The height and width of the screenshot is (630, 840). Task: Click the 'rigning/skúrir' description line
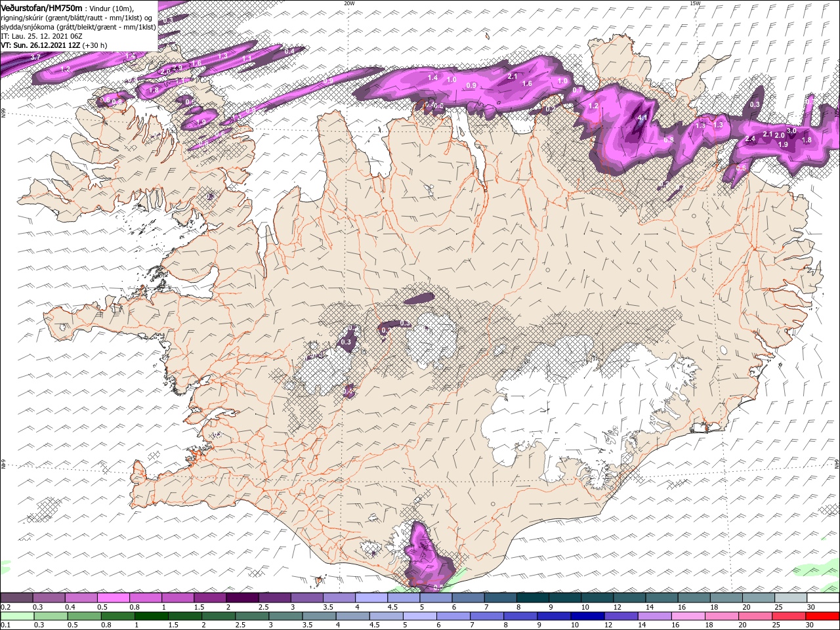point(77,17)
